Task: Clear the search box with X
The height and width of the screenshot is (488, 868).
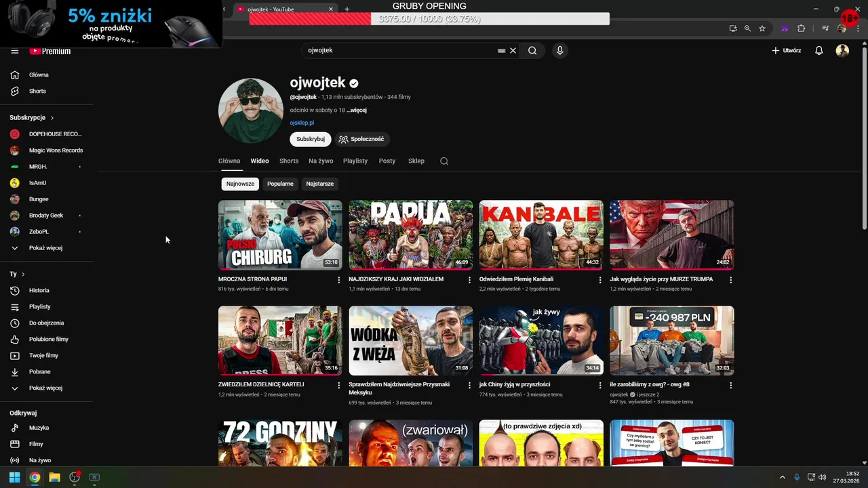Action: tap(513, 50)
